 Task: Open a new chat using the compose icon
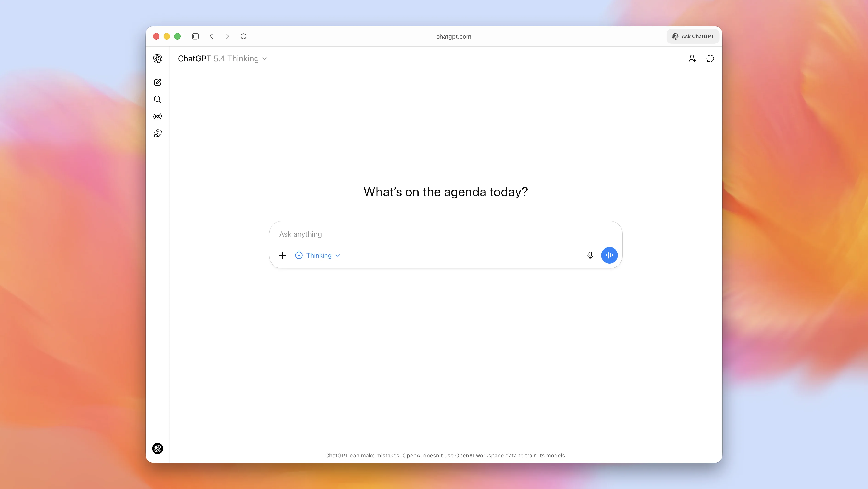[x=157, y=82]
